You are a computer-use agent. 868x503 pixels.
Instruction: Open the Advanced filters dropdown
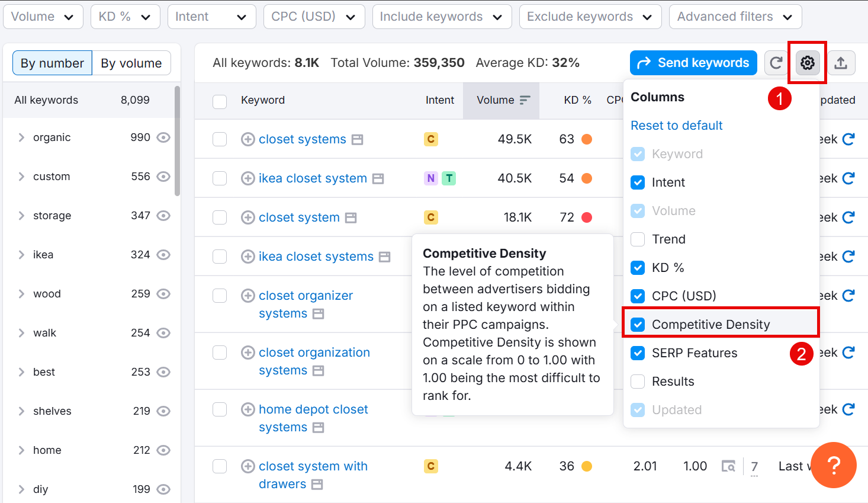click(x=735, y=17)
